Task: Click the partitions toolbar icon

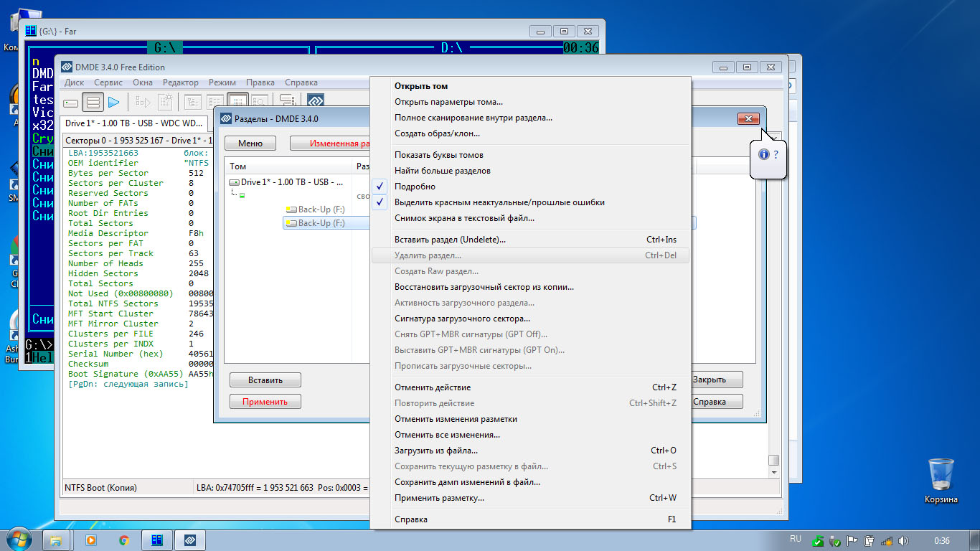Action: [93, 103]
